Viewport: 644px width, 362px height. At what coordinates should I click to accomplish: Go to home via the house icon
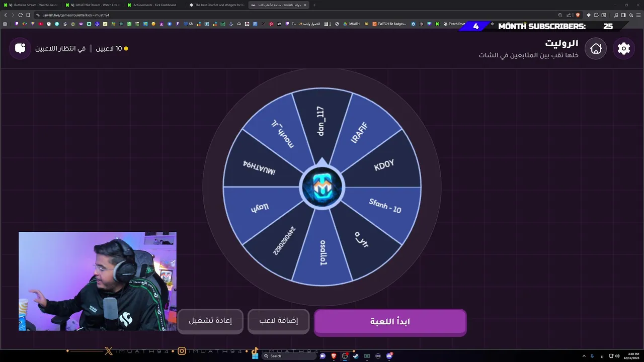coord(596,48)
